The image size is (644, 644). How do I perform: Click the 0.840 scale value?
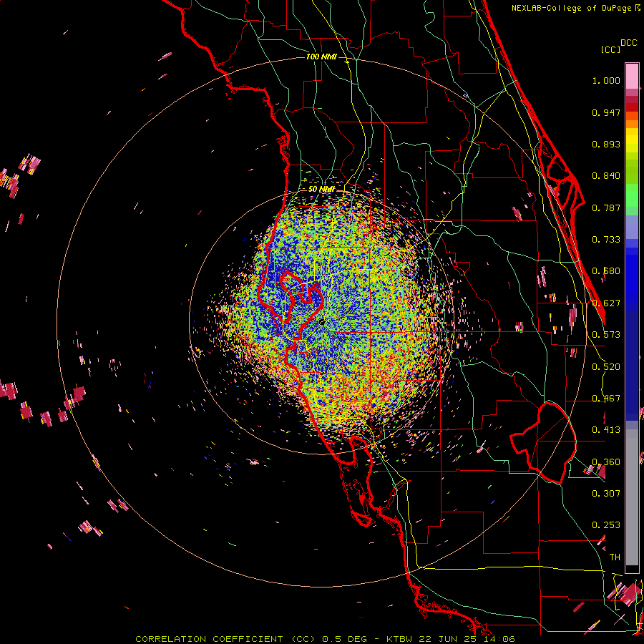coord(606,176)
